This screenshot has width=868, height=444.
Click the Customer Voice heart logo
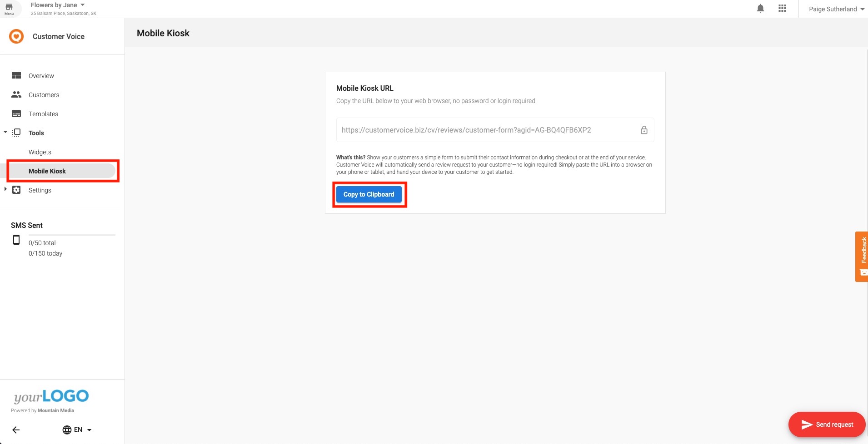(x=16, y=36)
